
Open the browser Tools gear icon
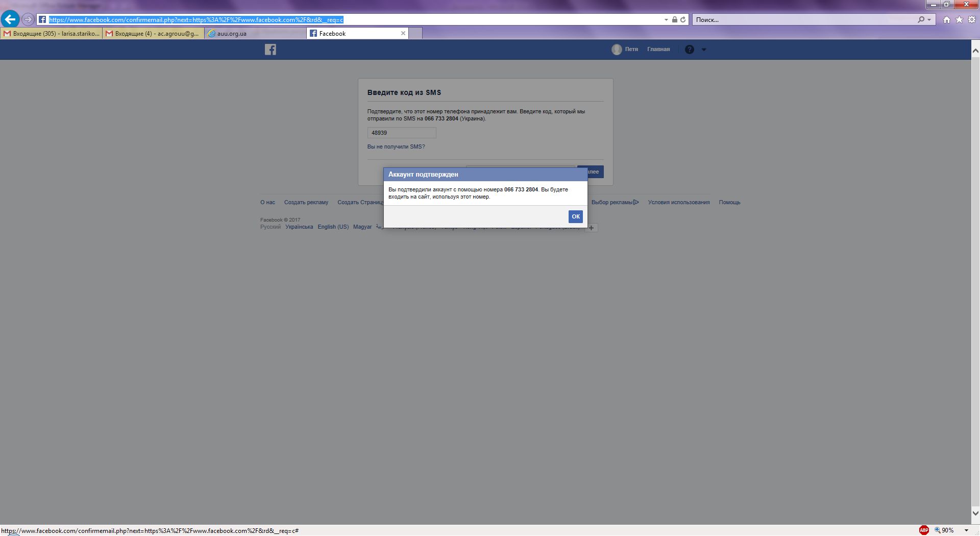click(972, 19)
